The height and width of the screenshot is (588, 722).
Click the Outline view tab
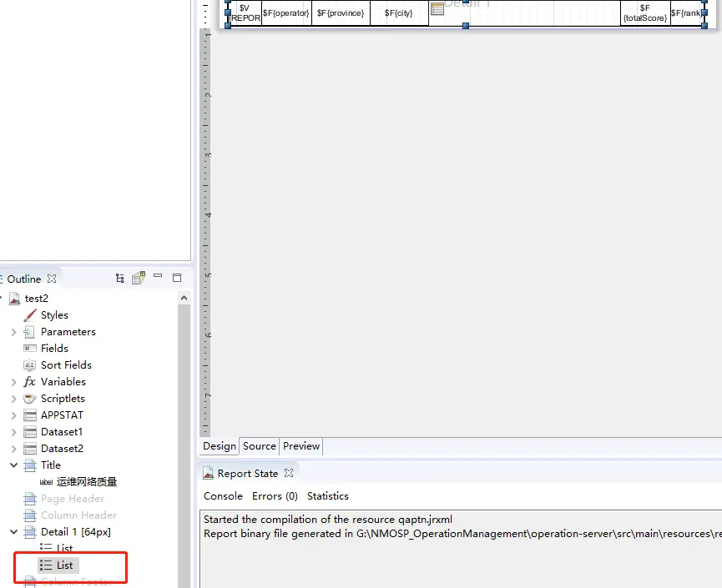(x=24, y=279)
